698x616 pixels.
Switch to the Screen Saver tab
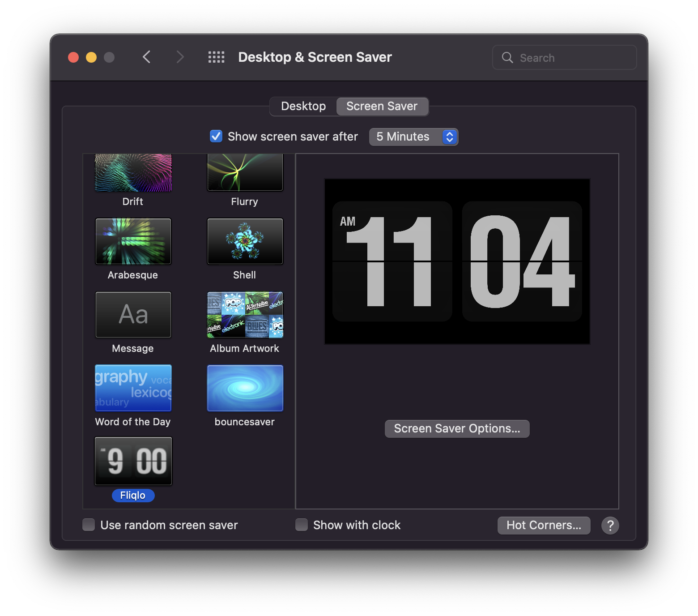(x=382, y=107)
